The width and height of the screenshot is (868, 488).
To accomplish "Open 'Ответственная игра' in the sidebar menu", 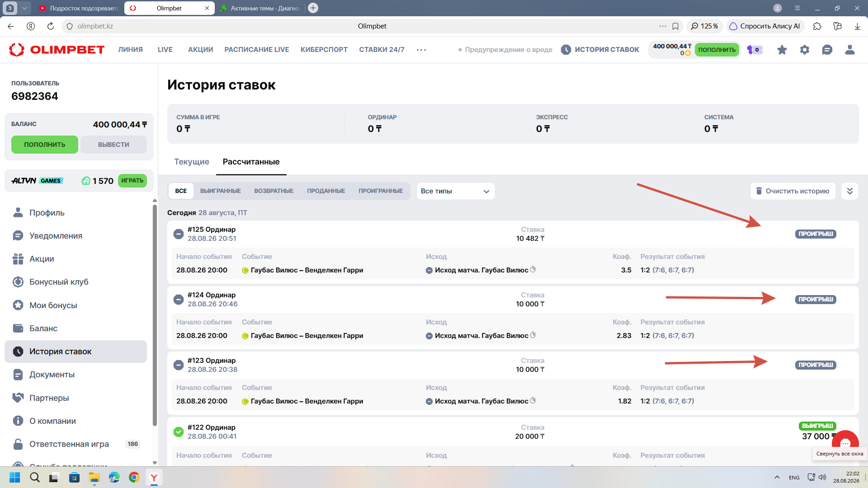I will (x=76, y=444).
